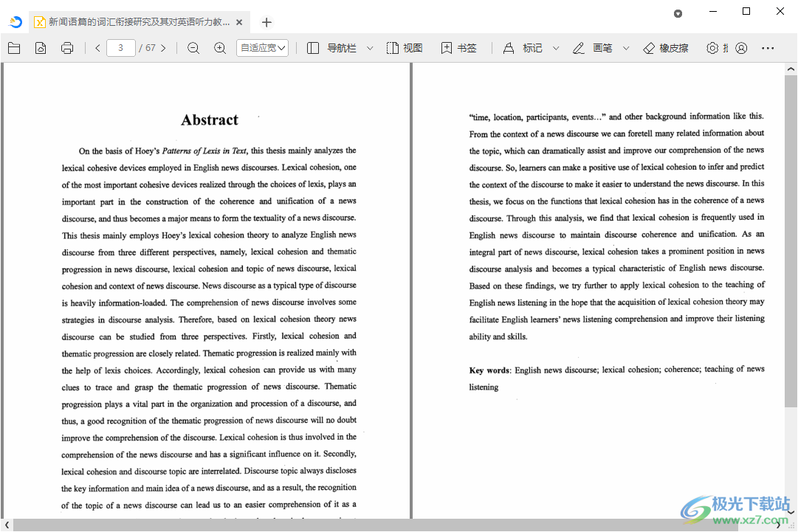This screenshot has height=532, width=798.
Task: Toggle the 导航栏 navigation panel
Action: pos(331,48)
